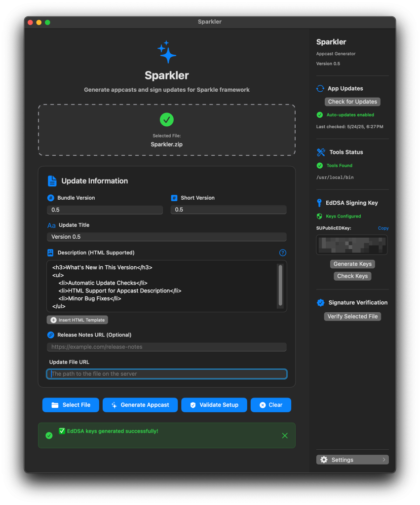Click the 'EdDSA keys generated successfully!' message

113,431
